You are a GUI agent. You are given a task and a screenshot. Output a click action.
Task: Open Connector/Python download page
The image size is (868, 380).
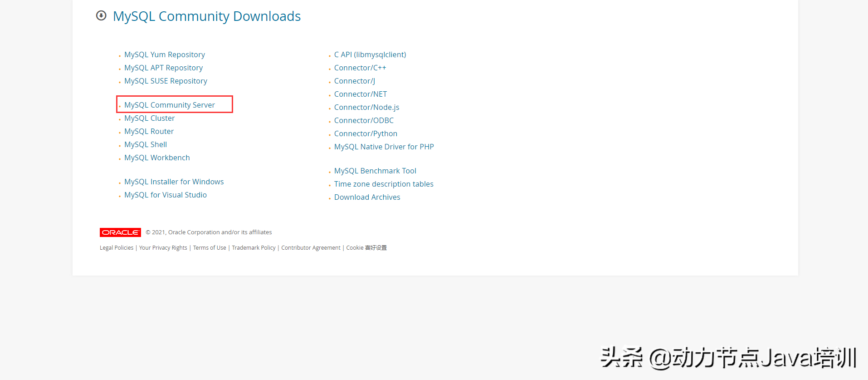tap(366, 133)
